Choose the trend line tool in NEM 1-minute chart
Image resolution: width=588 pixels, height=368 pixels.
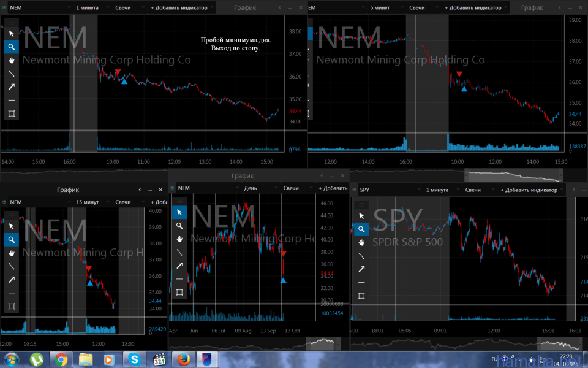(x=12, y=74)
